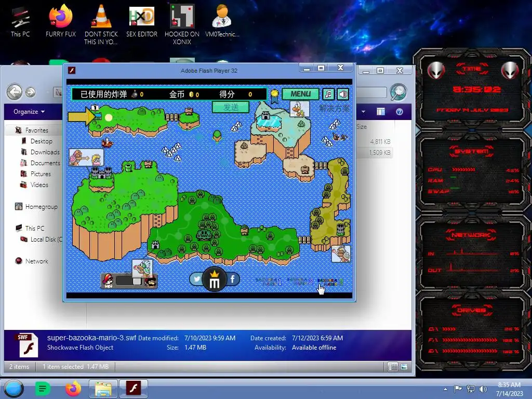Open the VLC DONT STICK THIS shortcut
The width and height of the screenshot is (532, 399).
pos(101,25)
